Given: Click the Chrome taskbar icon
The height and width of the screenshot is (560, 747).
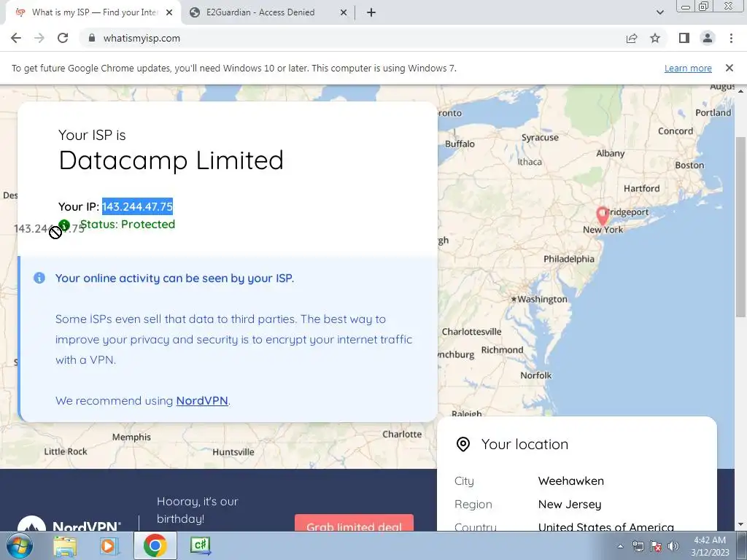Looking at the screenshot, I should point(155,545).
